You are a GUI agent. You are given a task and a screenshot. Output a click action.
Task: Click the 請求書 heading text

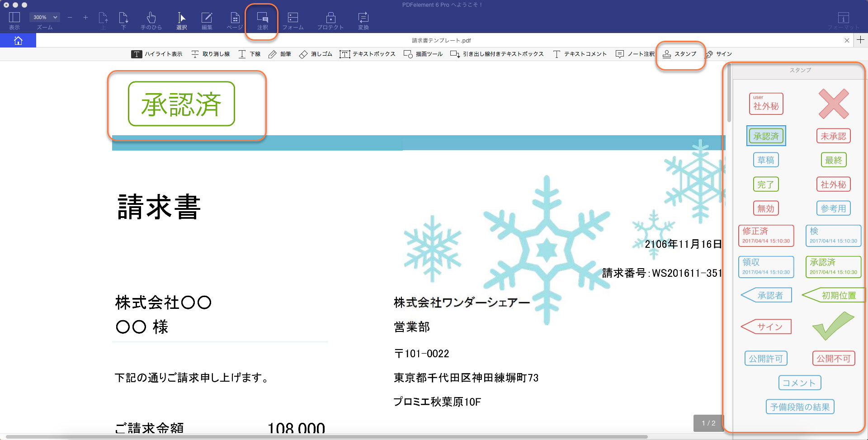(x=159, y=207)
